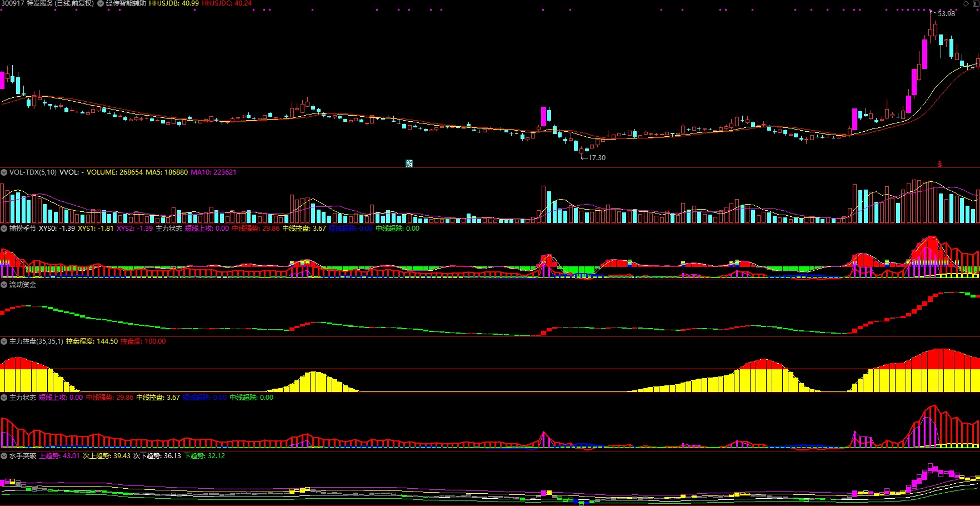The height and width of the screenshot is (506, 980).
Task: Click the 53.98 high price label
Action: coord(947,14)
